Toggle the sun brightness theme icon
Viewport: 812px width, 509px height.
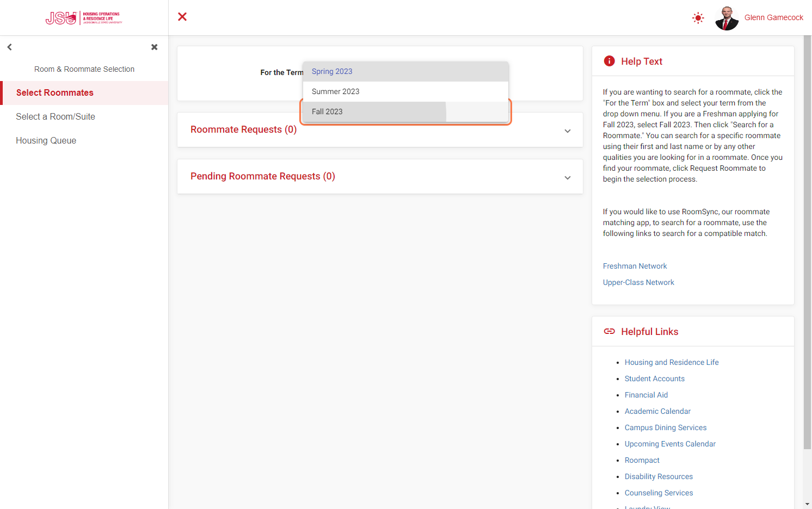(x=698, y=18)
